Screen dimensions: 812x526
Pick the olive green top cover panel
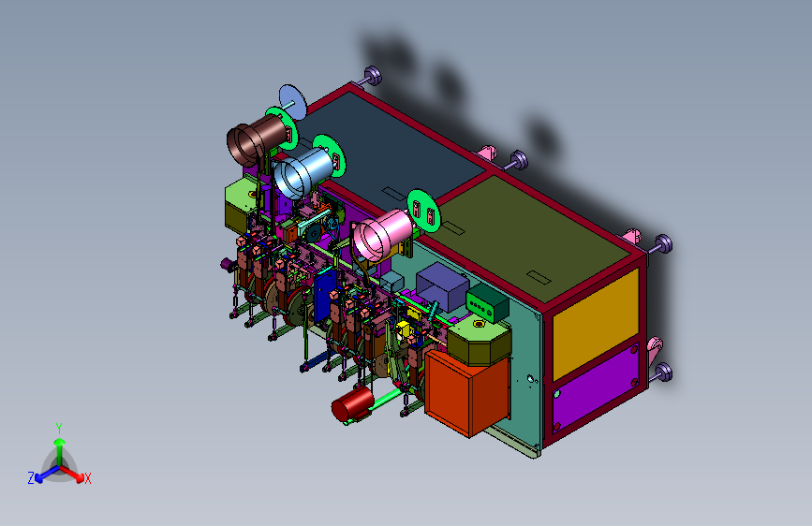534,238
